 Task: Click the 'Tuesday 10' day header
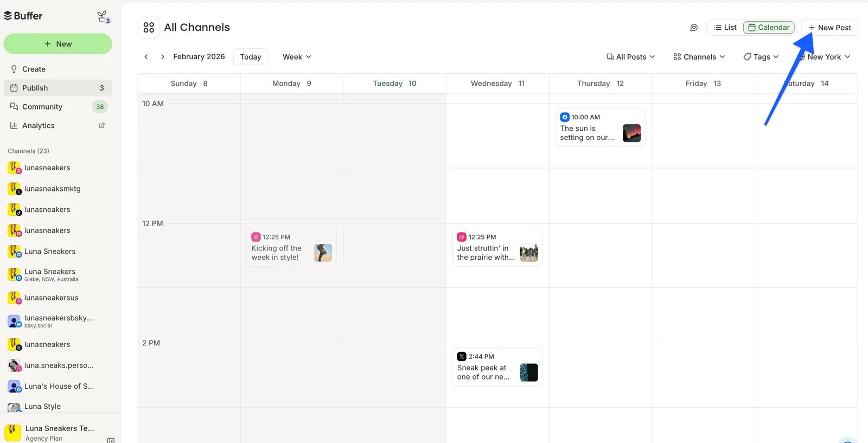coord(394,84)
